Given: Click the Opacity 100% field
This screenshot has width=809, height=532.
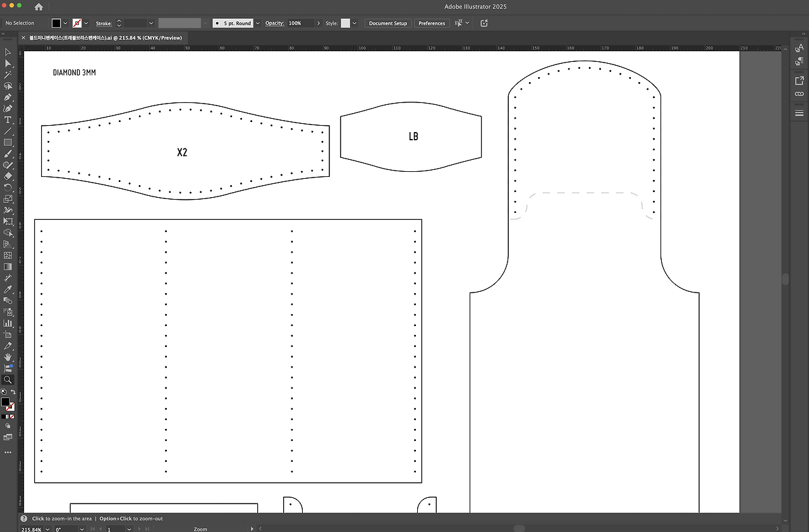Looking at the screenshot, I should pyautogui.click(x=301, y=23).
